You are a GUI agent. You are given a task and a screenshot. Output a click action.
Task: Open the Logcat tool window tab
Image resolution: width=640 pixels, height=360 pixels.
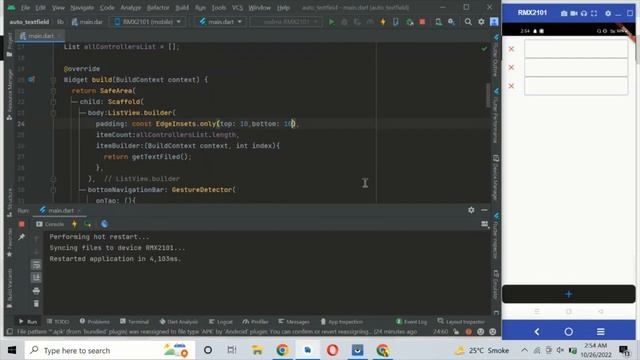click(x=220, y=322)
